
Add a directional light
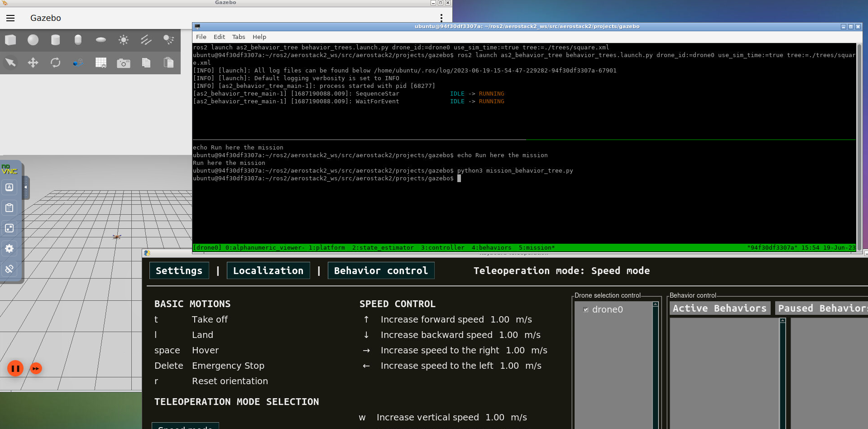146,40
